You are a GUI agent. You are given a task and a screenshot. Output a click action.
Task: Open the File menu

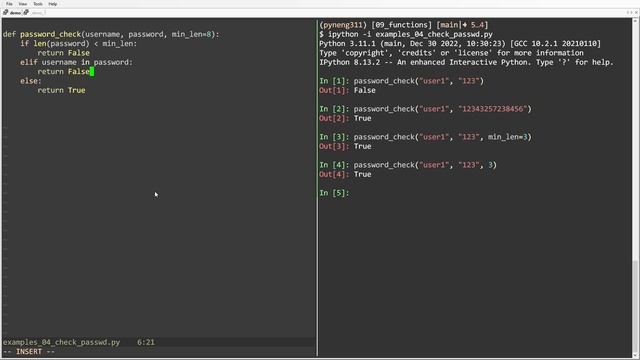point(9,4)
